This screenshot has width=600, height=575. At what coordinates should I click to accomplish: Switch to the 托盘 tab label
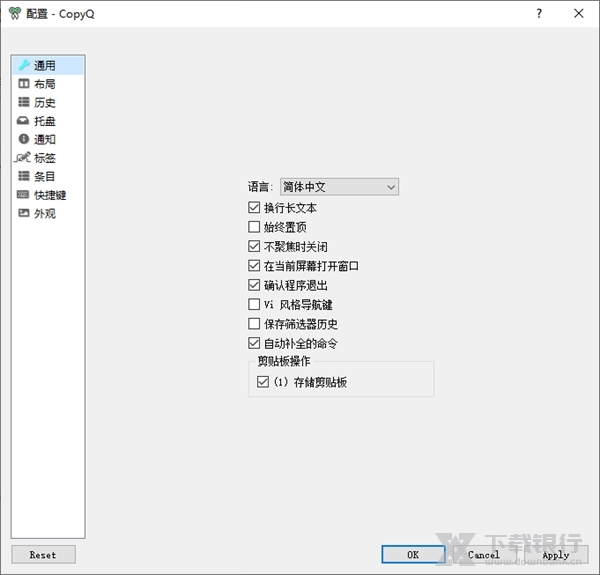(x=45, y=121)
